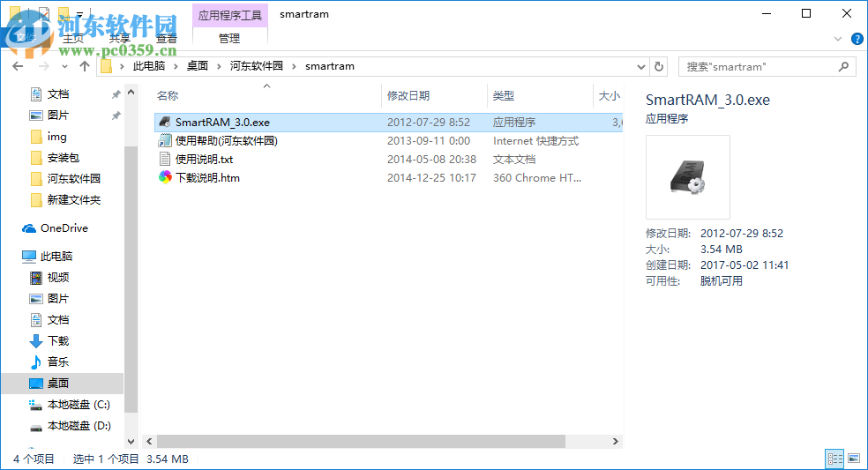Click the file list scroll right arrow
The width and height of the screenshot is (868, 470).
tap(616, 441)
